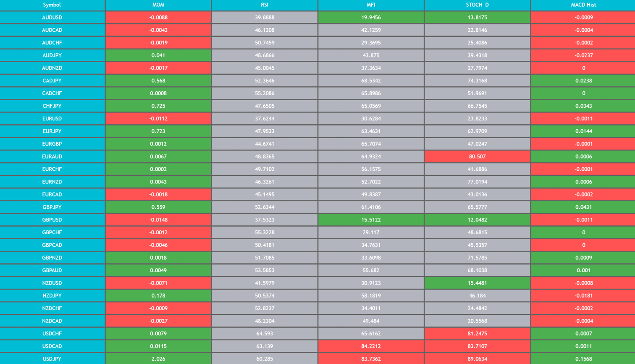This screenshot has height=364, width=635.
Task: Open the EURUSD symbol row
Action: pyautogui.click(x=52, y=119)
